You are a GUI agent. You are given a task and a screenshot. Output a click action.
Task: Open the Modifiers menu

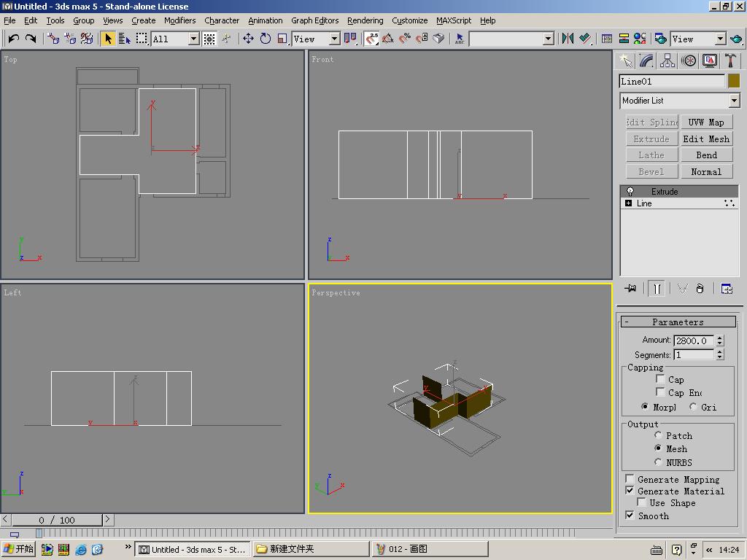tap(179, 20)
